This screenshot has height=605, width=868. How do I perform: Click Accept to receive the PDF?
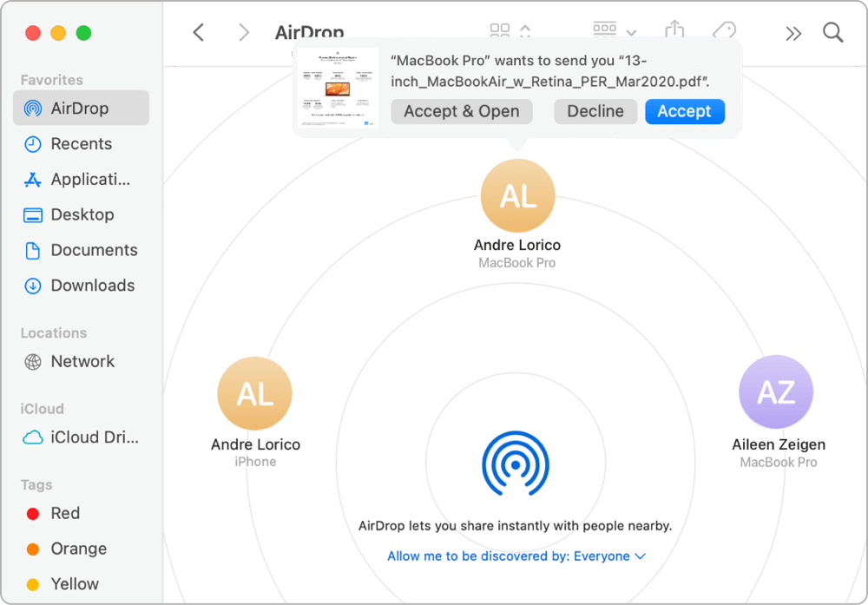[x=684, y=111]
